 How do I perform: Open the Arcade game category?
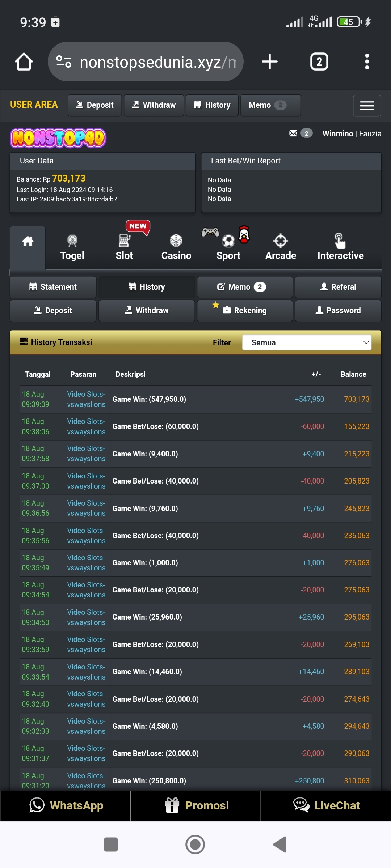click(281, 248)
